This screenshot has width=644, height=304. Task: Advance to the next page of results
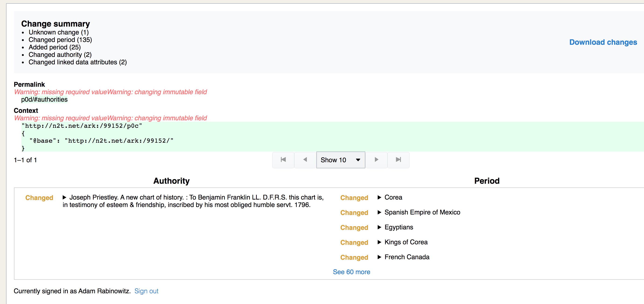coord(377,160)
